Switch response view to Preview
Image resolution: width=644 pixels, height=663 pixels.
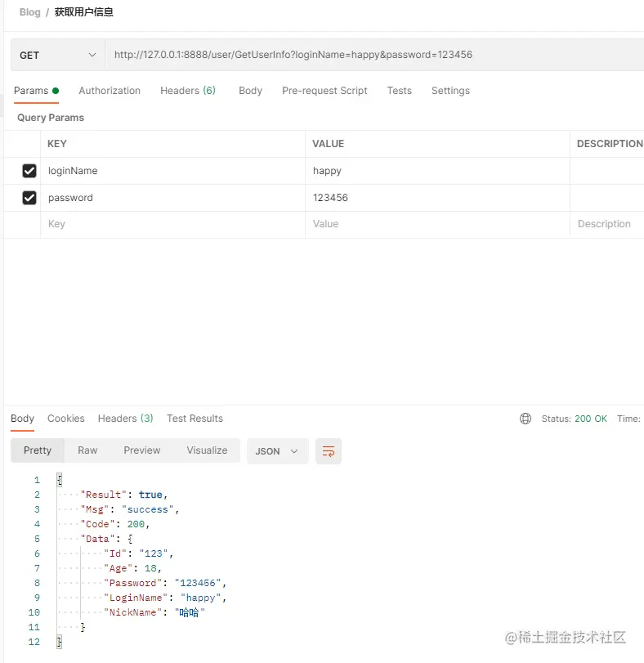141,450
